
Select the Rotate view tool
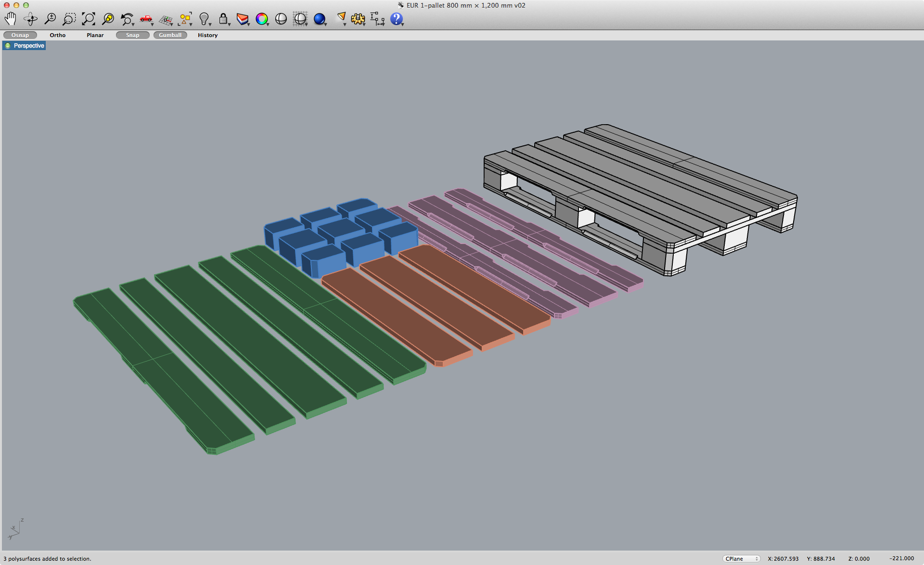[x=30, y=18]
